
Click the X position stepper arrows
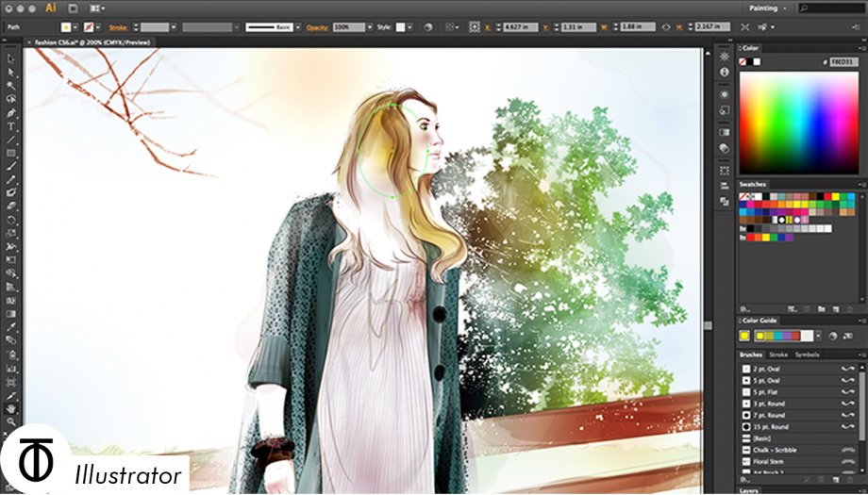point(498,27)
